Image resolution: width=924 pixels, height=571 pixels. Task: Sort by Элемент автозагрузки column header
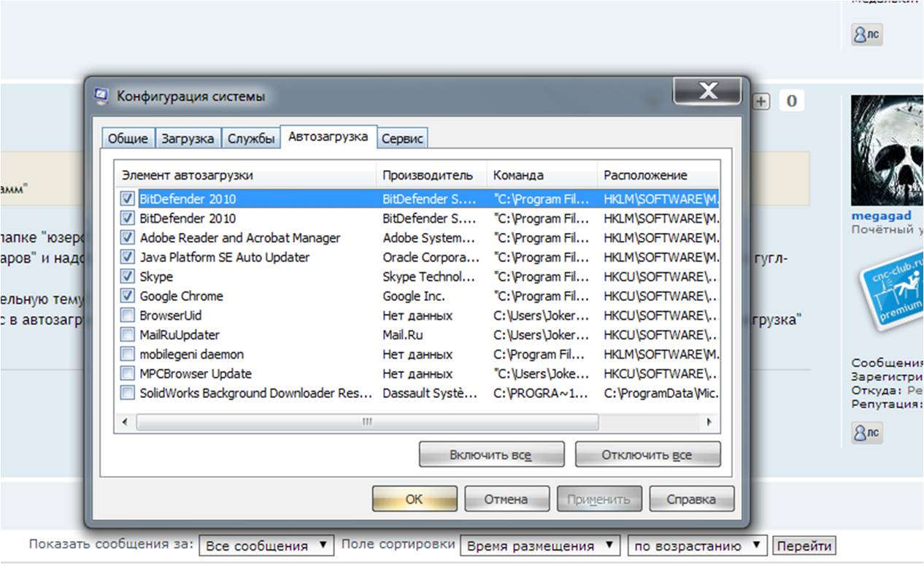click(246, 175)
